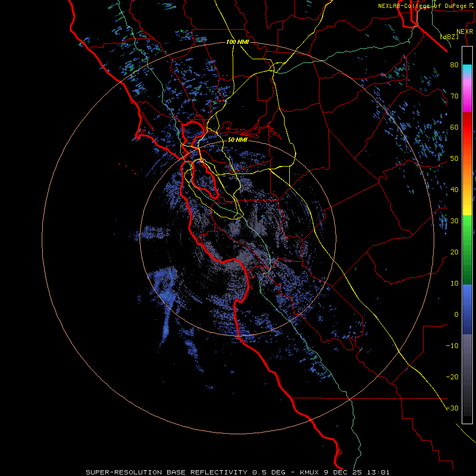Viewport: 476px width, 476px height.
Task: Click the NEXR label above the scale
Action: [464, 32]
